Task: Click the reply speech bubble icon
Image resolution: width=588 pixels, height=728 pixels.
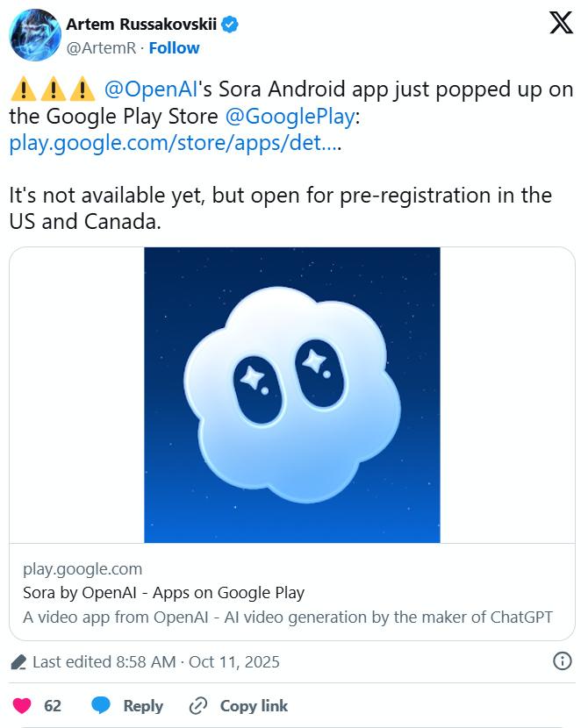Action: tap(102, 705)
